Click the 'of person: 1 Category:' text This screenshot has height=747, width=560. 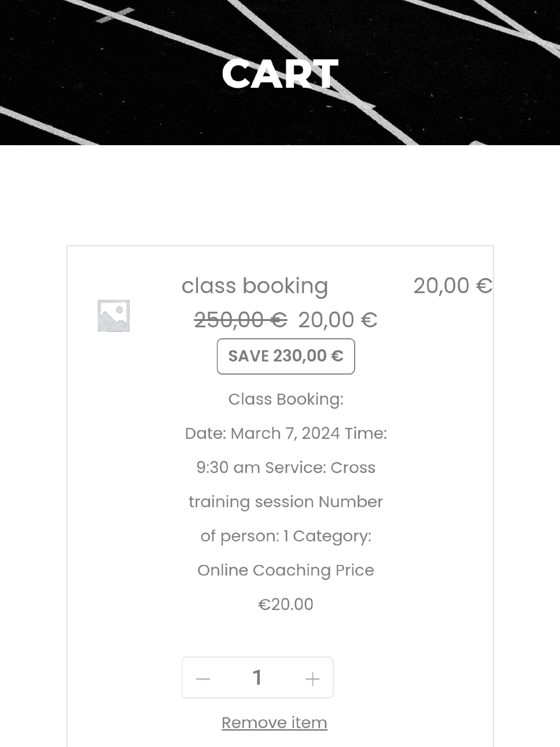[x=286, y=536]
